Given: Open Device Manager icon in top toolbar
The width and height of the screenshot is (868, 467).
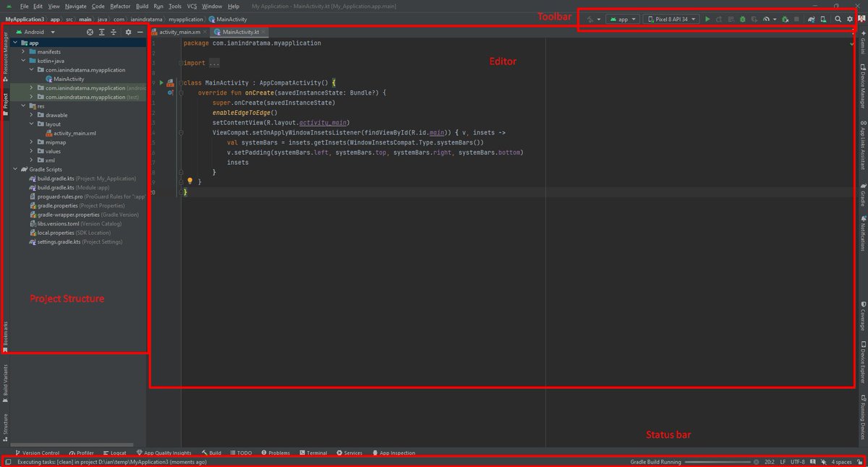Looking at the screenshot, I should pos(823,20).
